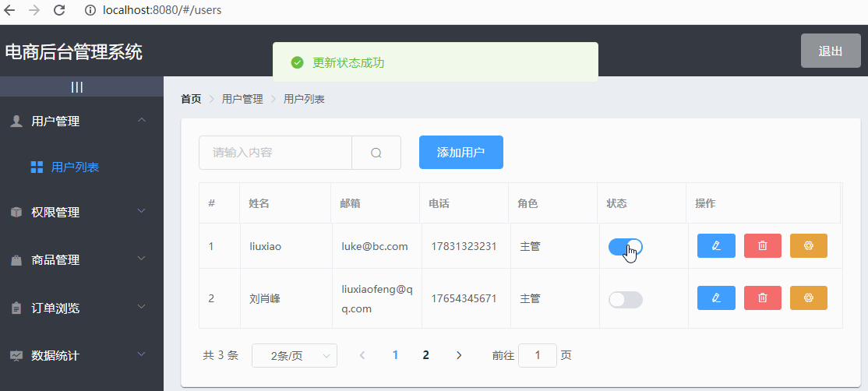Viewport: 868px width, 391px height.
Task: Click the email luke@bc.com
Action: pos(375,247)
